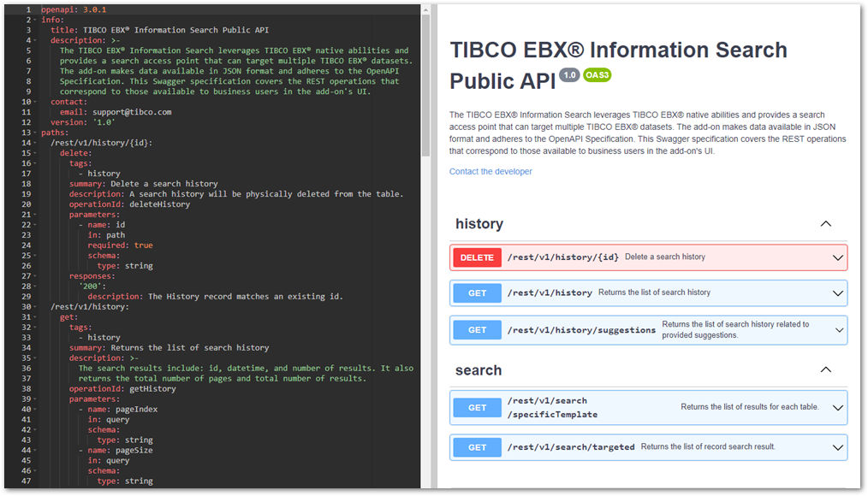The height and width of the screenshot is (496, 868).
Task: Click 'required: true' line in editor
Action: (120, 245)
